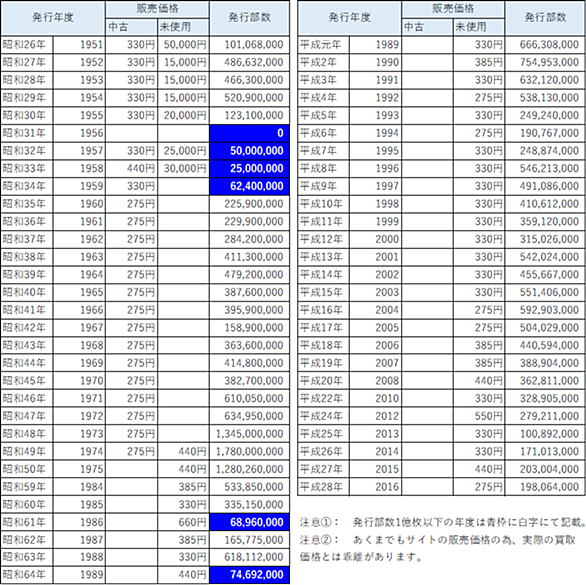Select the 20,000円 price cell

point(183,116)
